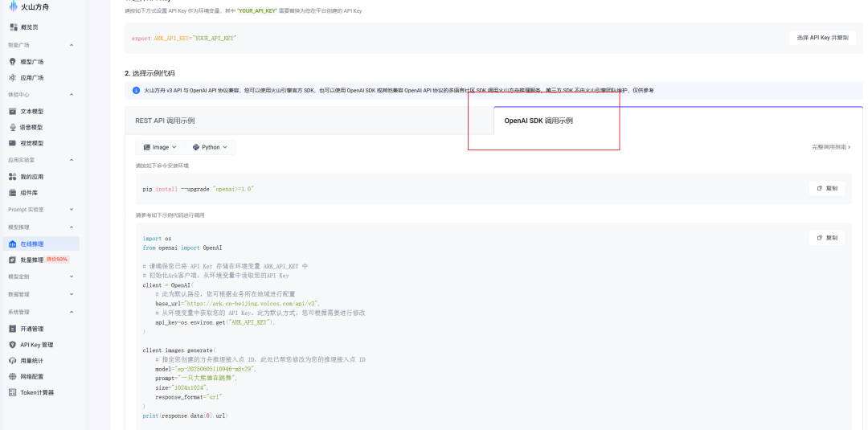Expand the 数据管理 section
868x430 pixels.
click(72, 294)
